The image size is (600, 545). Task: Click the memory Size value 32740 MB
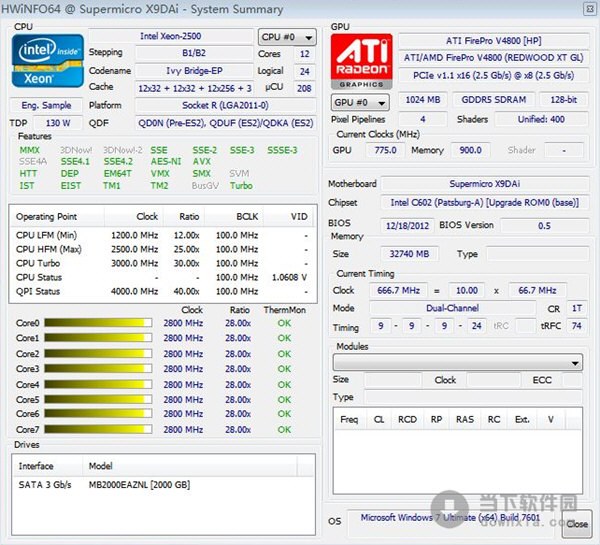click(x=409, y=254)
